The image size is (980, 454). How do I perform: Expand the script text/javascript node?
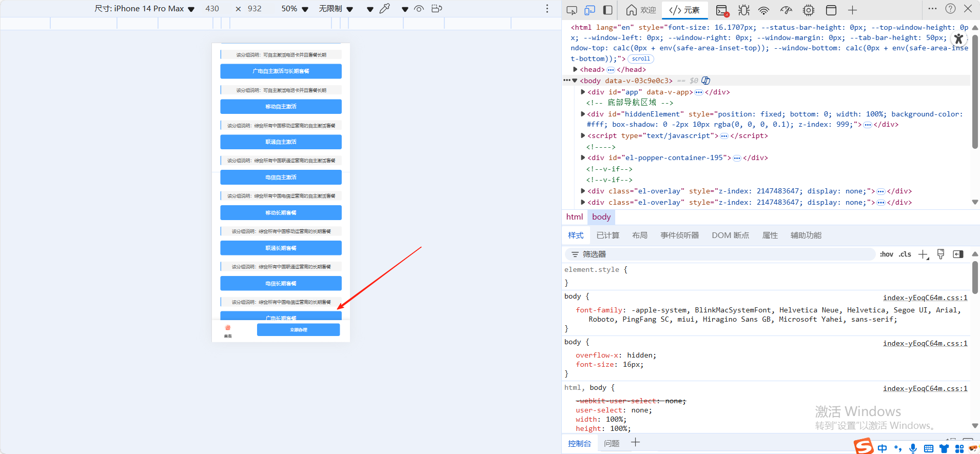pos(583,135)
